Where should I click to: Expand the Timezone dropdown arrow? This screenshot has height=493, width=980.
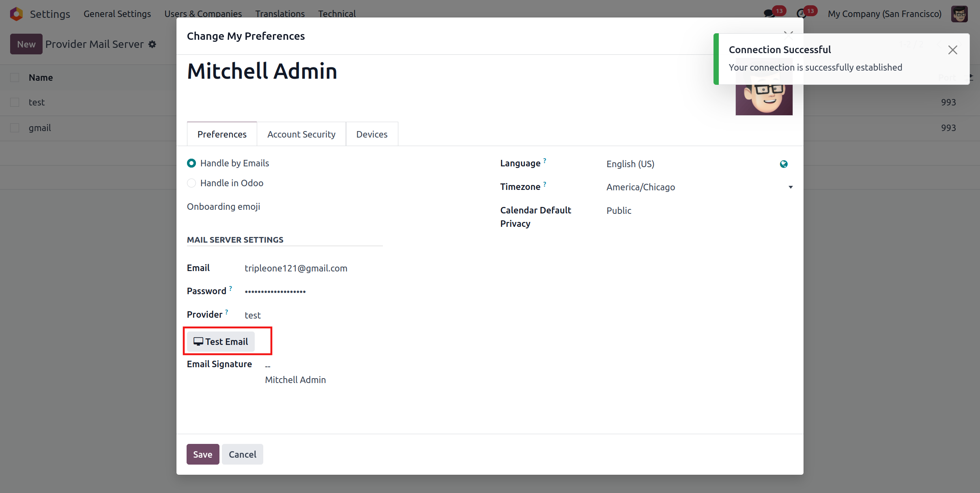coord(790,187)
